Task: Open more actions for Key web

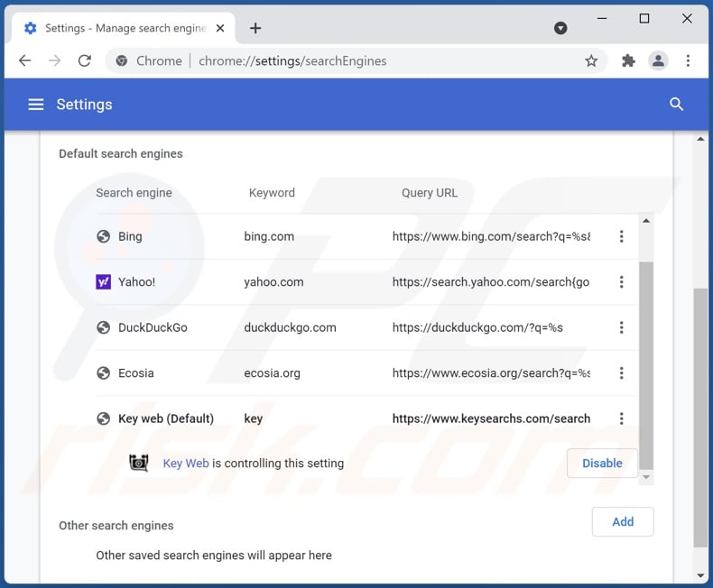Action: (621, 418)
